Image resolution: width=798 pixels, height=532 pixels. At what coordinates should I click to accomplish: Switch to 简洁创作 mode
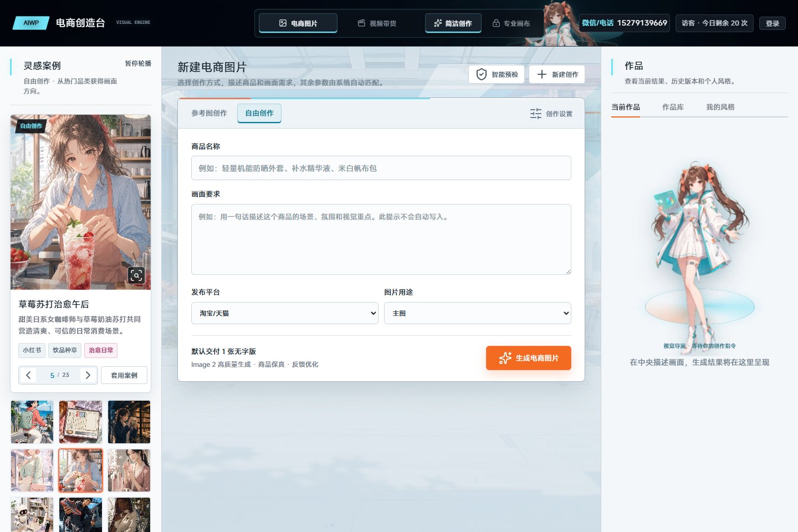tap(453, 23)
